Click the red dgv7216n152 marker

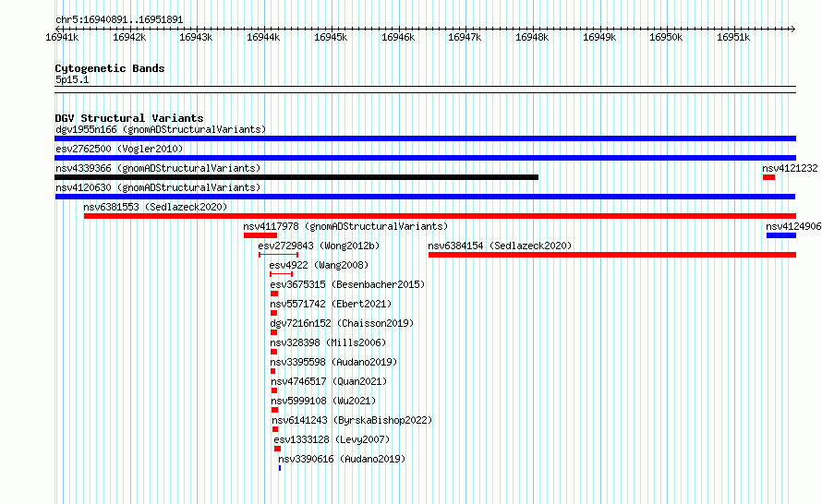click(x=273, y=332)
